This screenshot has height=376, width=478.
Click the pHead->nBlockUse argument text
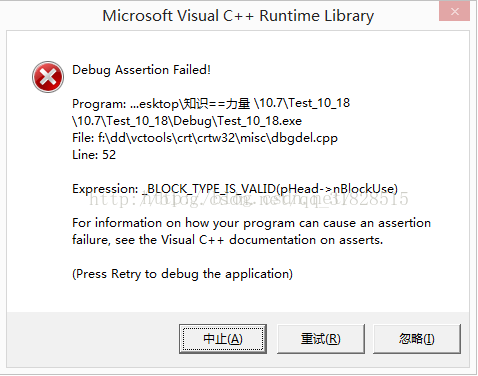click(337, 189)
